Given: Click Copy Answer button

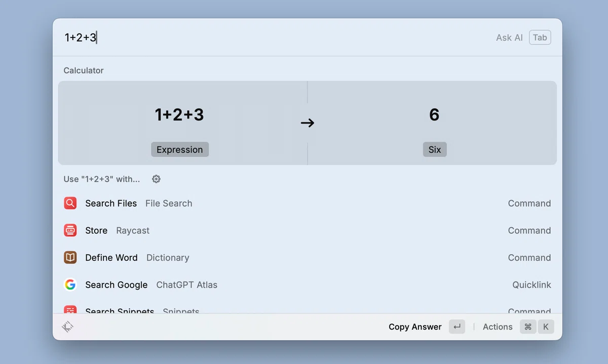Looking at the screenshot, I should tap(415, 327).
